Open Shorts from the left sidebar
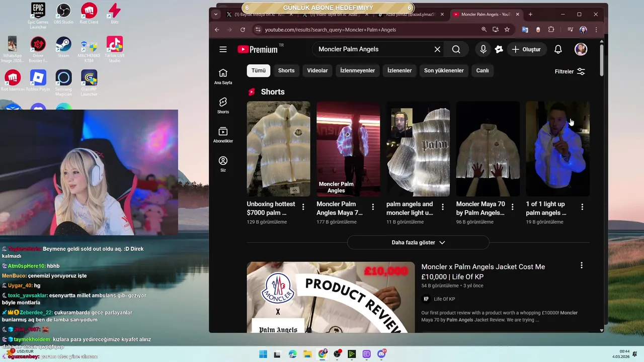This screenshot has width=644, height=362. click(223, 106)
